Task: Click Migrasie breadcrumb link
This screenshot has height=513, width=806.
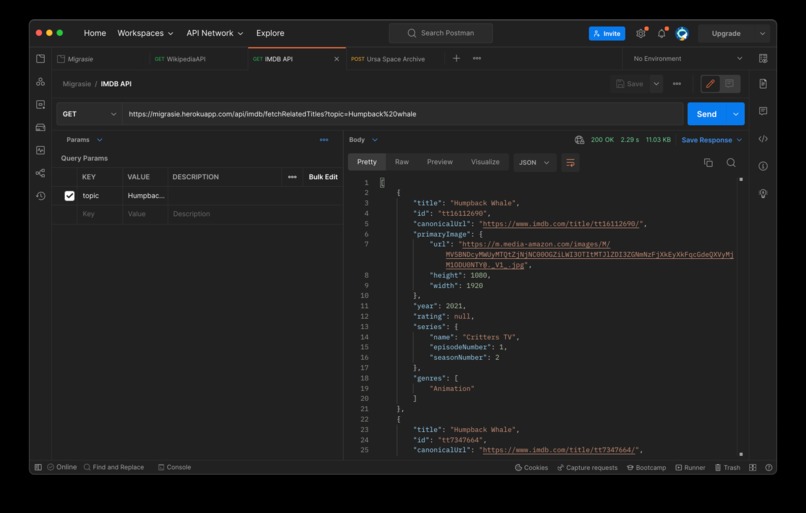Action: (x=77, y=84)
